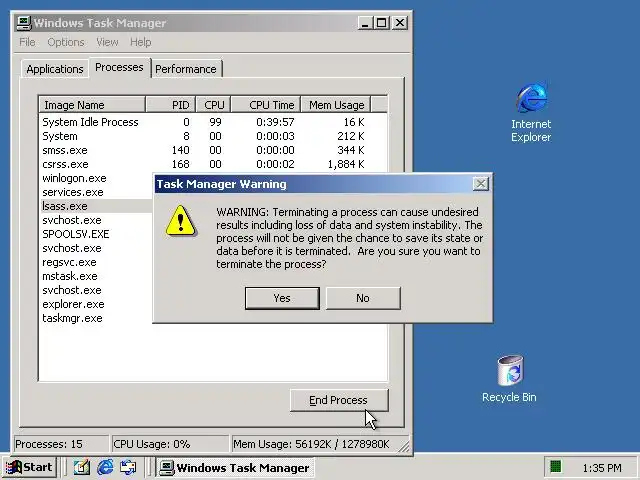Click the Start button
Viewport: 640px width, 480px height.
[x=29, y=467]
